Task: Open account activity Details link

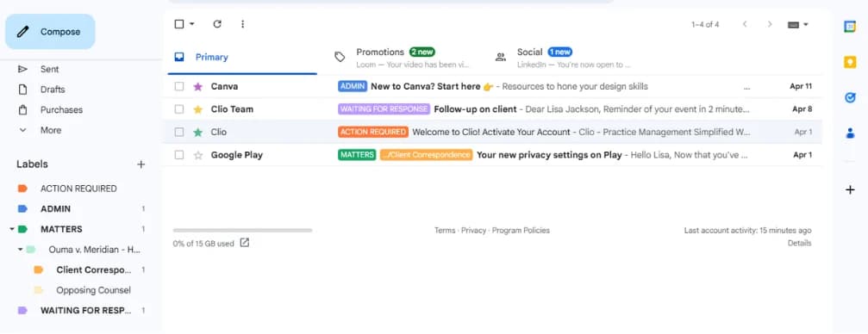Action: click(x=799, y=244)
